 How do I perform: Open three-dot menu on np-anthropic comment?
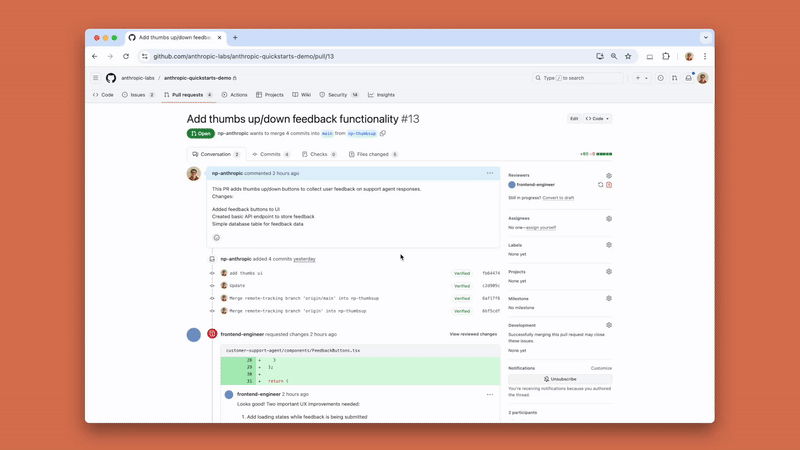(490, 173)
